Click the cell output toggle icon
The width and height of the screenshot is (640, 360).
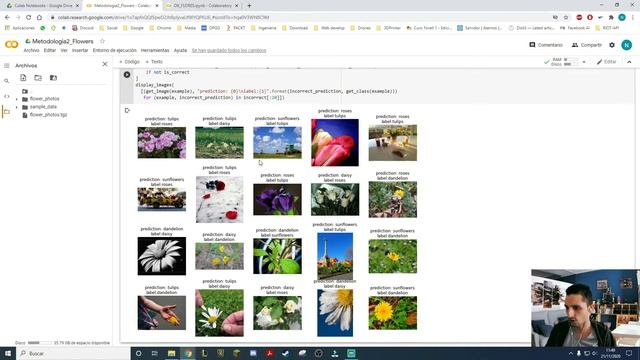(x=127, y=110)
